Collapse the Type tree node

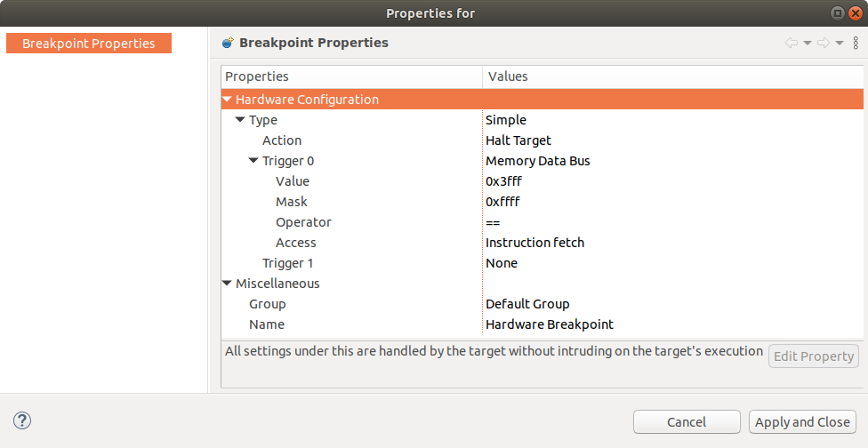(x=241, y=120)
